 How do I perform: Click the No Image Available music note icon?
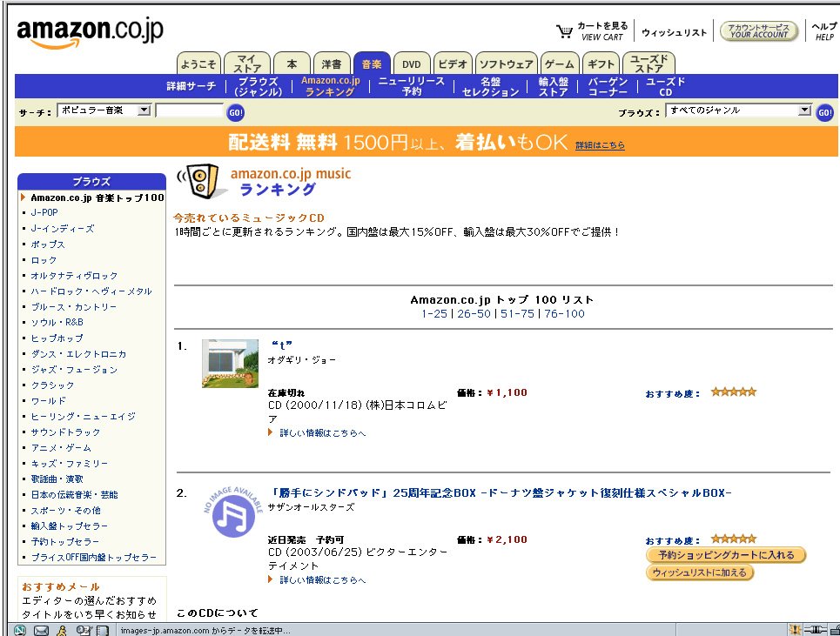click(x=233, y=512)
